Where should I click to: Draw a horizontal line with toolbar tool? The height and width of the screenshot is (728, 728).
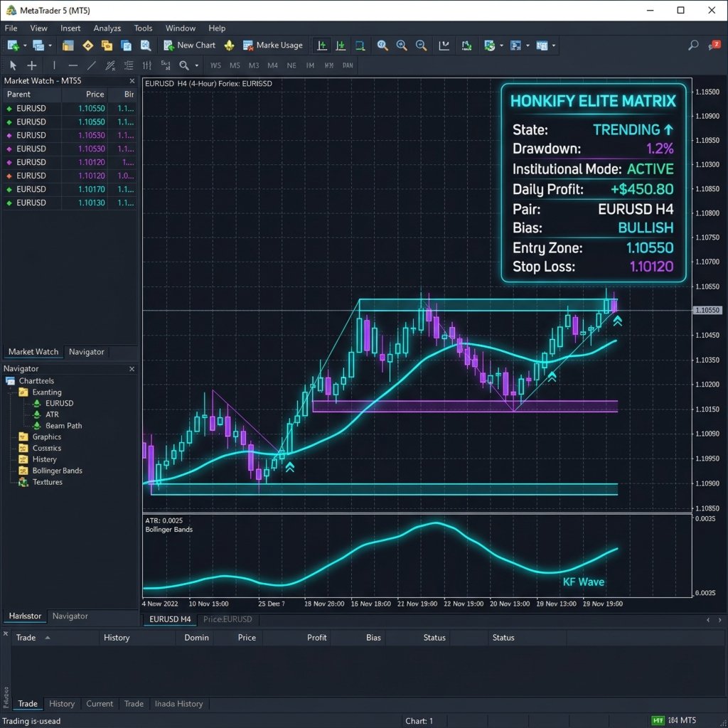click(73, 65)
